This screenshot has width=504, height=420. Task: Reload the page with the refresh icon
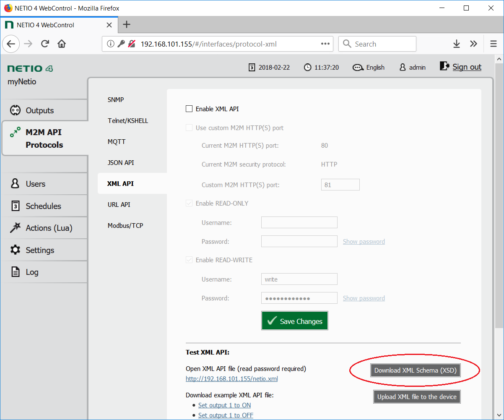[45, 44]
